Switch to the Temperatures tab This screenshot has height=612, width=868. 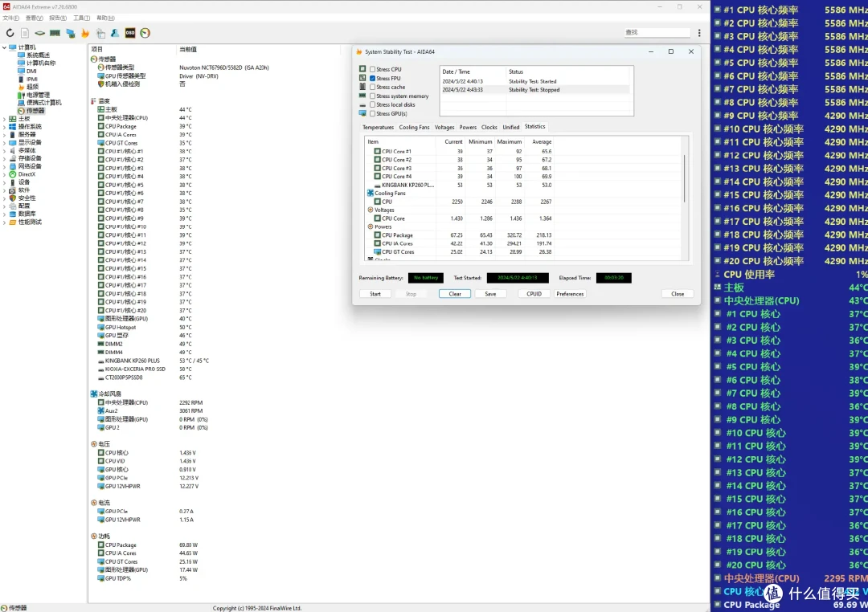(x=378, y=127)
